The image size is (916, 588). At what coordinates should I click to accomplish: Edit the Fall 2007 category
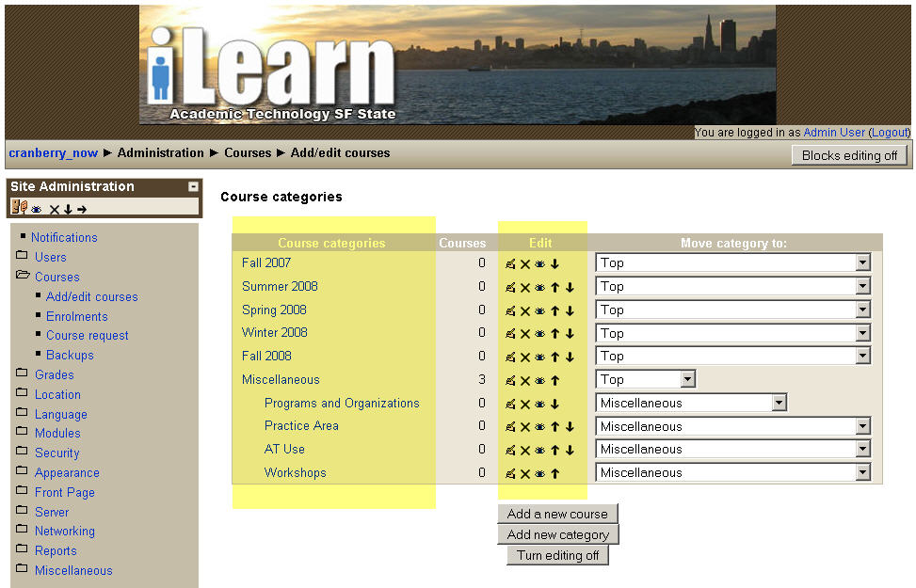tap(510, 264)
